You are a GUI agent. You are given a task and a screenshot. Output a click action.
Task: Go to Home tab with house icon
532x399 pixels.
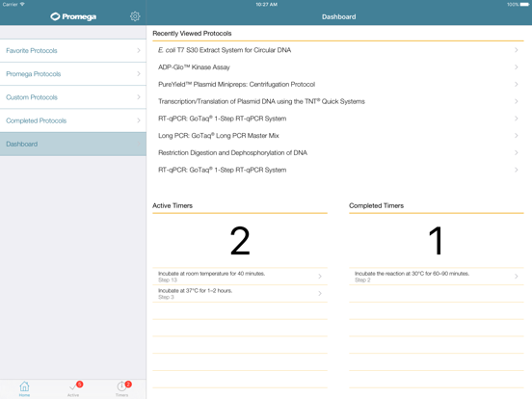(x=24, y=388)
